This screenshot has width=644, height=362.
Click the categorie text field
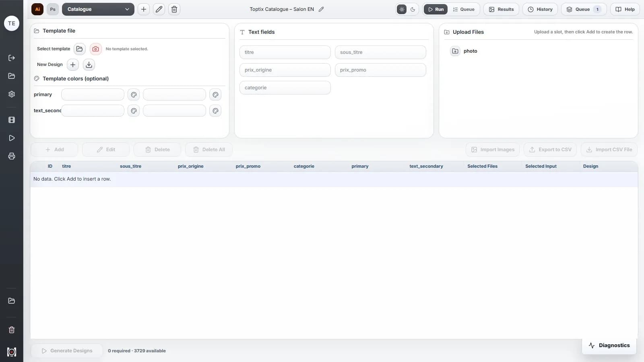285,88
